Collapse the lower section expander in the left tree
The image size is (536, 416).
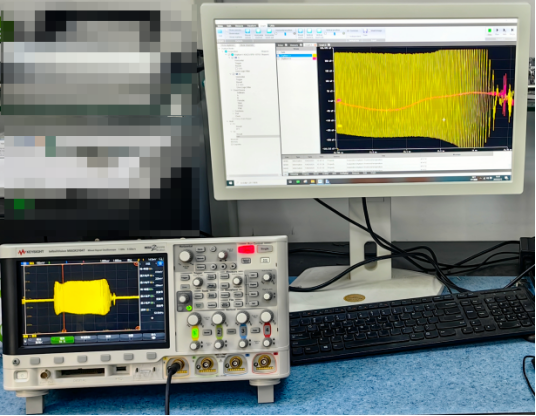pyautogui.click(x=227, y=121)
